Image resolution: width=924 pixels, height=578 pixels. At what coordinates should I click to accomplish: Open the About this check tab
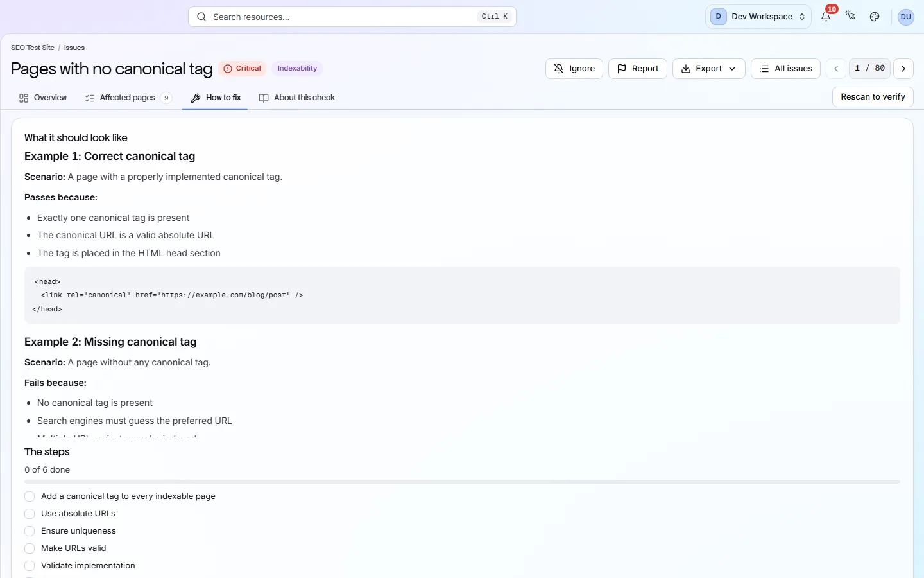(x=296, y=98)
